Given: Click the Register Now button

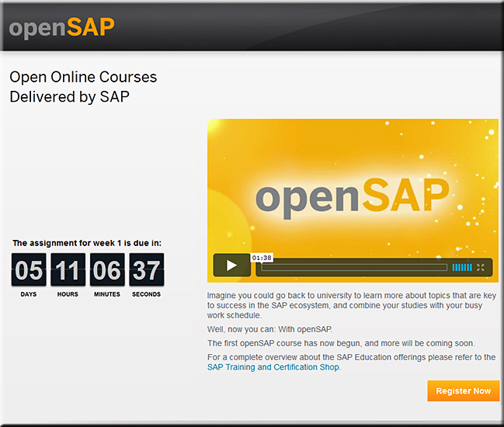Looking at the screenshot, I should pyautogui.click(x=463, y=391).
